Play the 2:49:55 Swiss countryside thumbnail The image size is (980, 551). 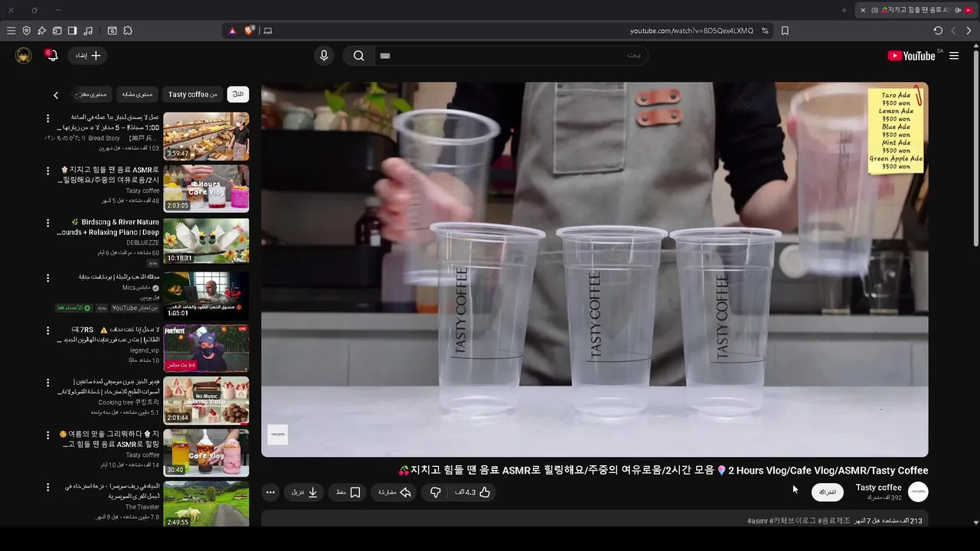tap(206, 504)
